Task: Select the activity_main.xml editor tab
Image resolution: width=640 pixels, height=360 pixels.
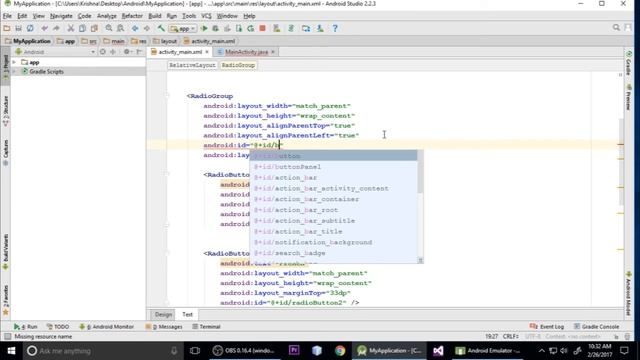Action: (x=180, y=52)
